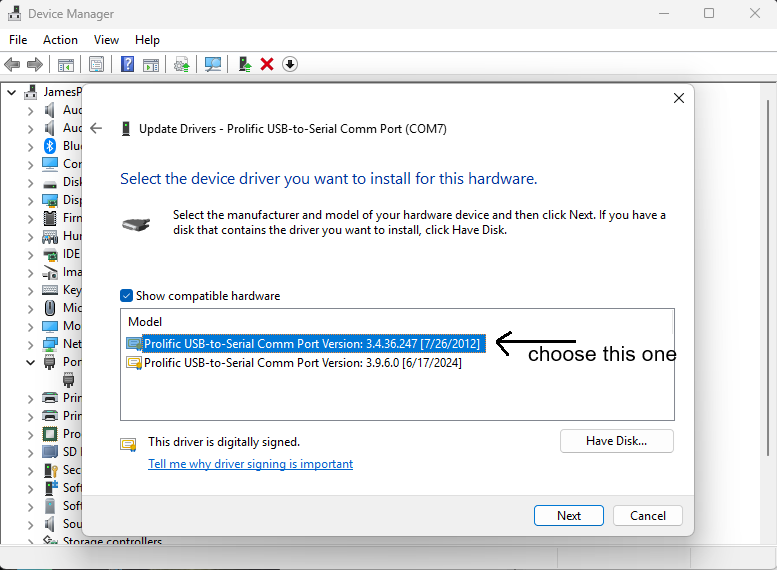Expand the Storage controllers tree category

click(x=31, y=541)
